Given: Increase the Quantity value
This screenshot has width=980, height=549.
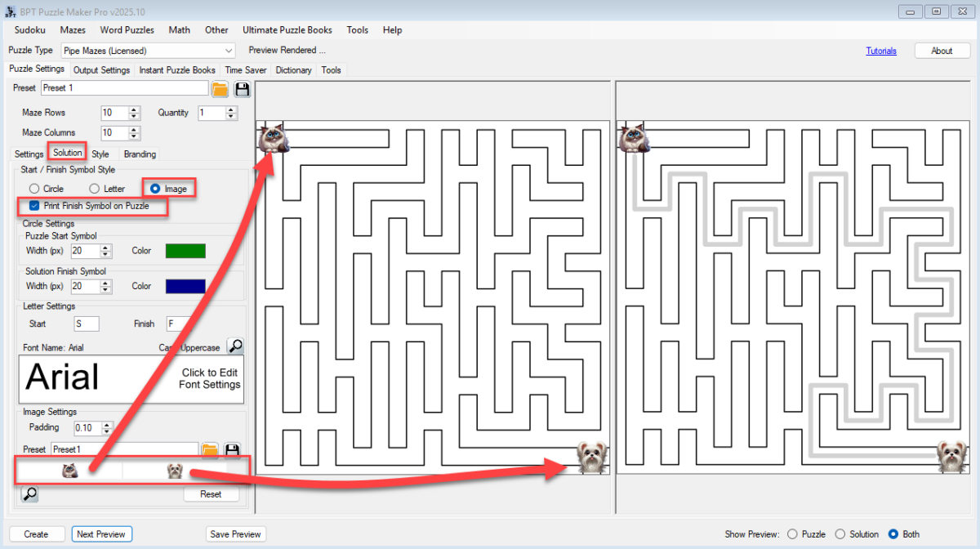Looking at the screenshot, I should (x=231, y=109).
